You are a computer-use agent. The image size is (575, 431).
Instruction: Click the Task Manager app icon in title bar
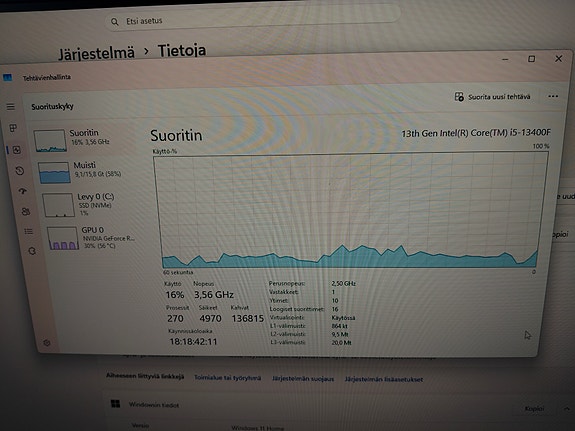coord(7,77)
